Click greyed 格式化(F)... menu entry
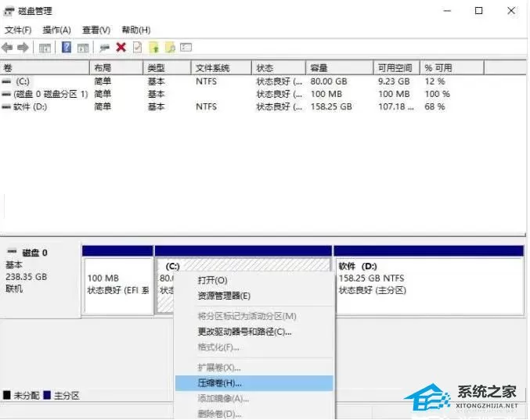The width and height of the screenshot is (530, 420). point(254,347)
